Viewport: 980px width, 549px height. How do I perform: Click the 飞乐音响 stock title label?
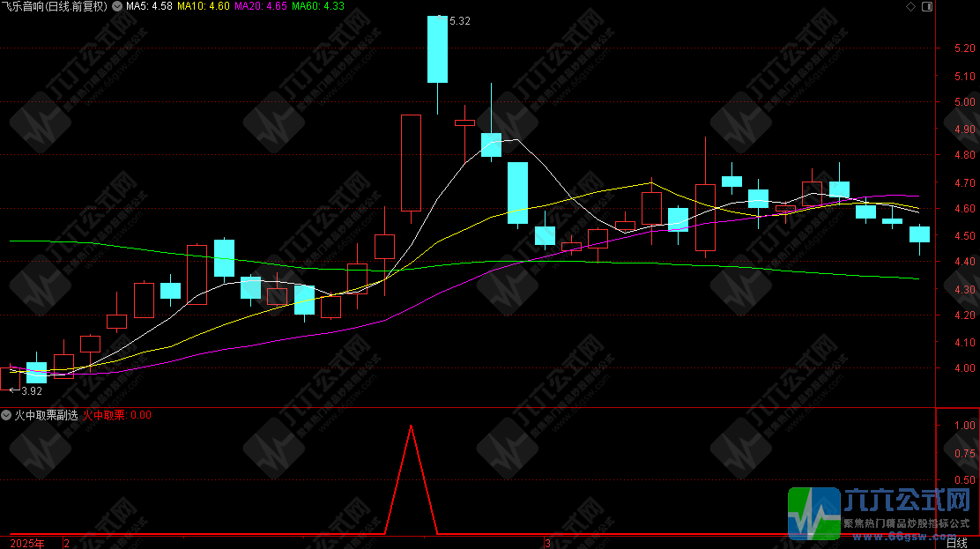(55, 6)
